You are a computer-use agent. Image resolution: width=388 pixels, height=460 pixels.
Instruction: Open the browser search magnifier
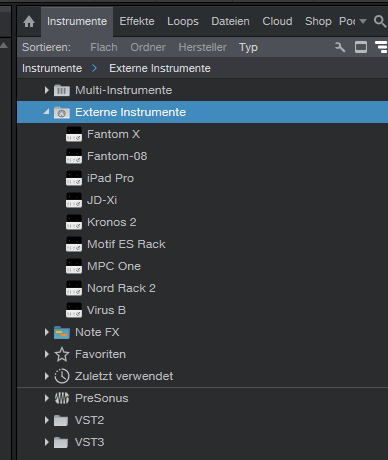coord(380,21)
